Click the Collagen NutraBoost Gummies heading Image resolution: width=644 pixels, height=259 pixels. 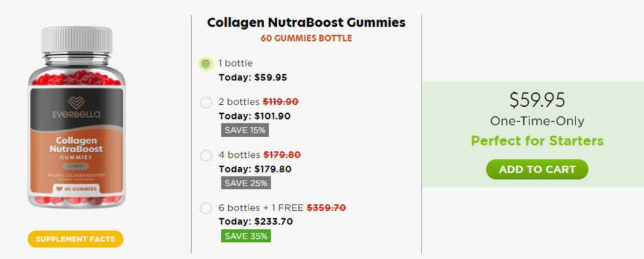306,23
